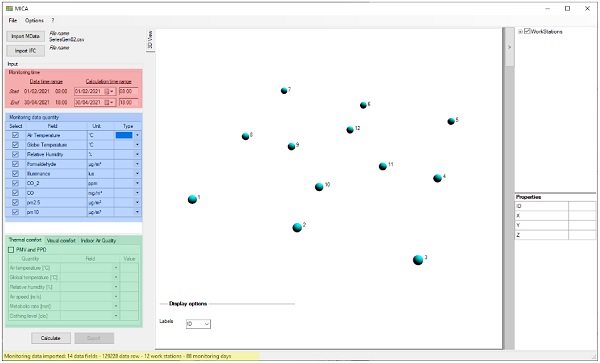Toggle pm2.5 select checkbox
600x363 pixels.
pyautogui.click(x=15, y=202)
